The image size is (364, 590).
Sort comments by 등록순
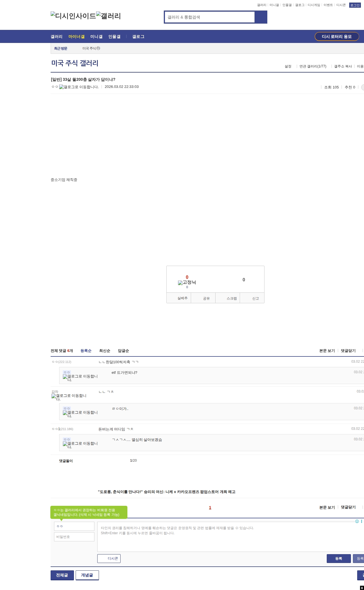[86, 351]
